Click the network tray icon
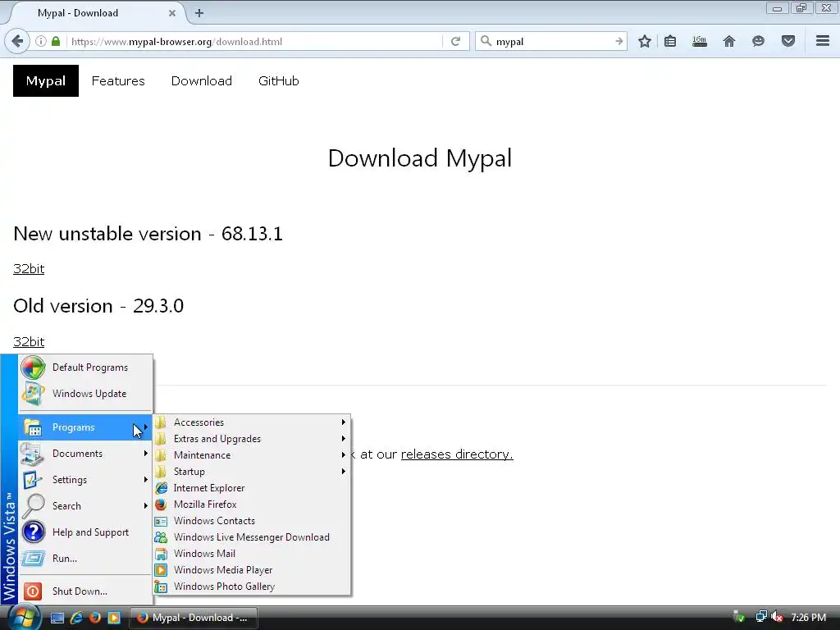Image resolution: width=840 pixels, height=630 pixels. (x=760, y=617)
